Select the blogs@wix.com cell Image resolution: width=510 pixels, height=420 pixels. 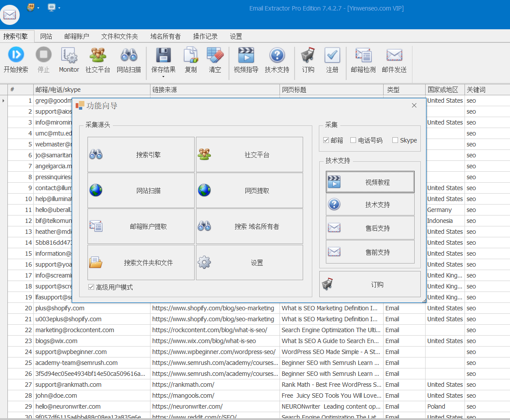click(x=92, y=341)
